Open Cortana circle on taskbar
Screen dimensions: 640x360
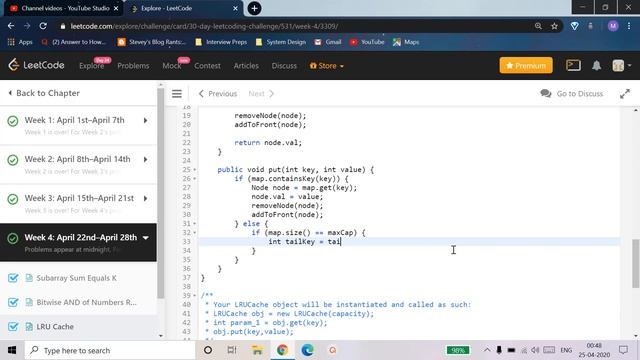pyautogui.click(x=208, y=350)
